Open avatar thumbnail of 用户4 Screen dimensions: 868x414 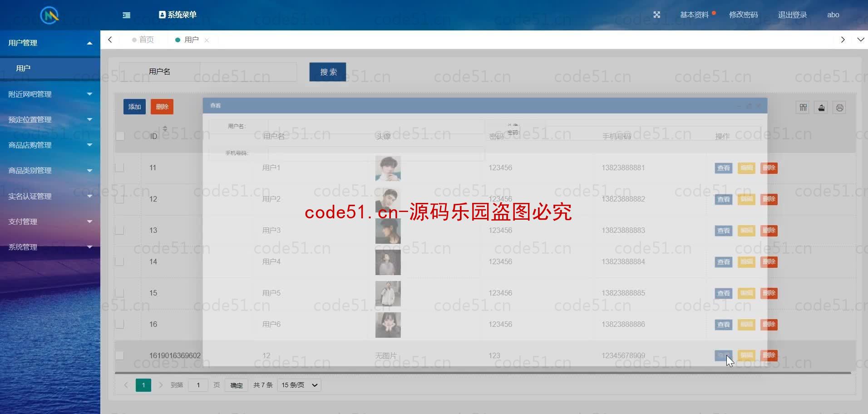click(x=388, y=262)
